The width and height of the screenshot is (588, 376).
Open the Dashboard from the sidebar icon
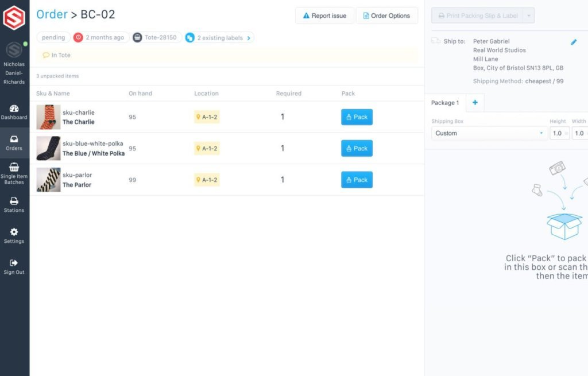14,108
